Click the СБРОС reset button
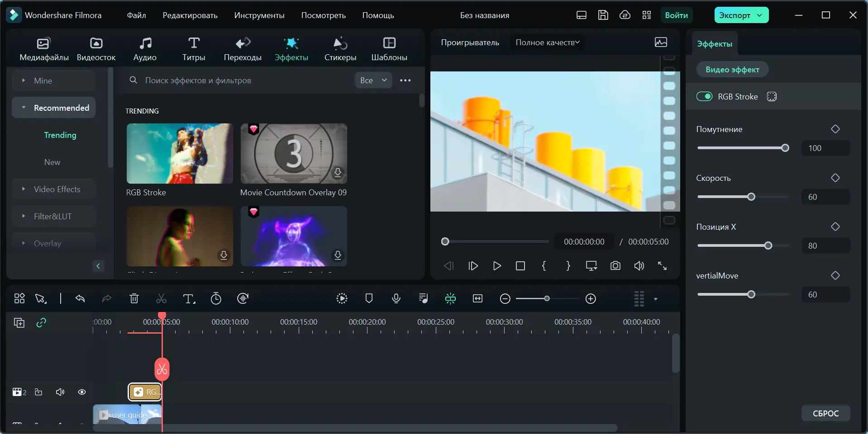This screenshot has width=868, height=434. tap(825, 413)
